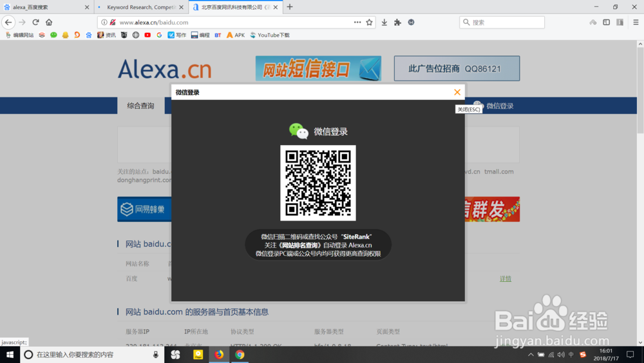Click the 网易蜂巢 banner

tap(144, 210)
